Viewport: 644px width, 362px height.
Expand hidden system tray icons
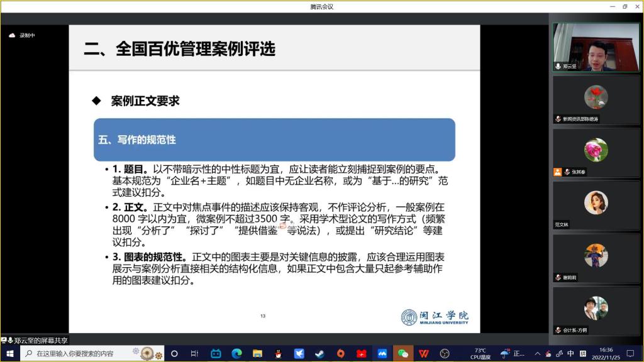(537, 353)
